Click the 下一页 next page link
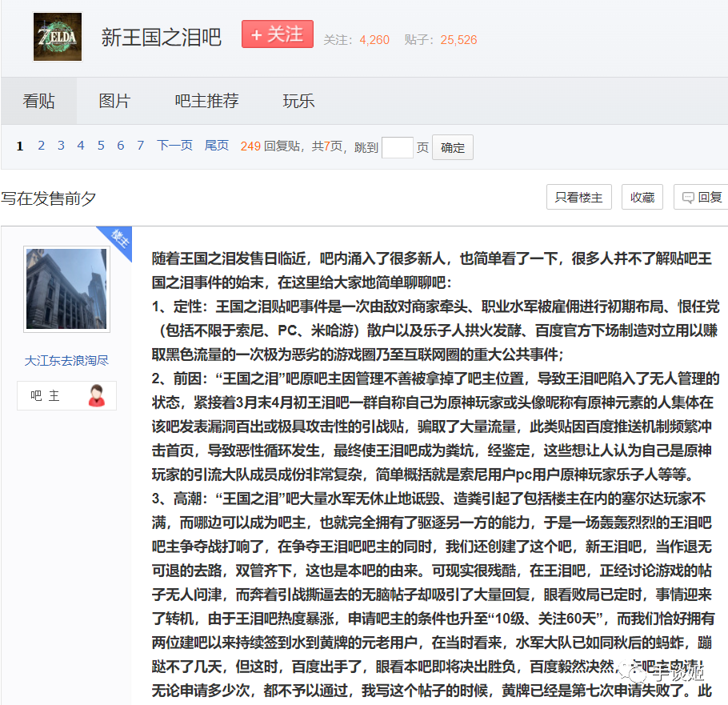The height and width of the screenshot is (705, 728). pos(174,146)
